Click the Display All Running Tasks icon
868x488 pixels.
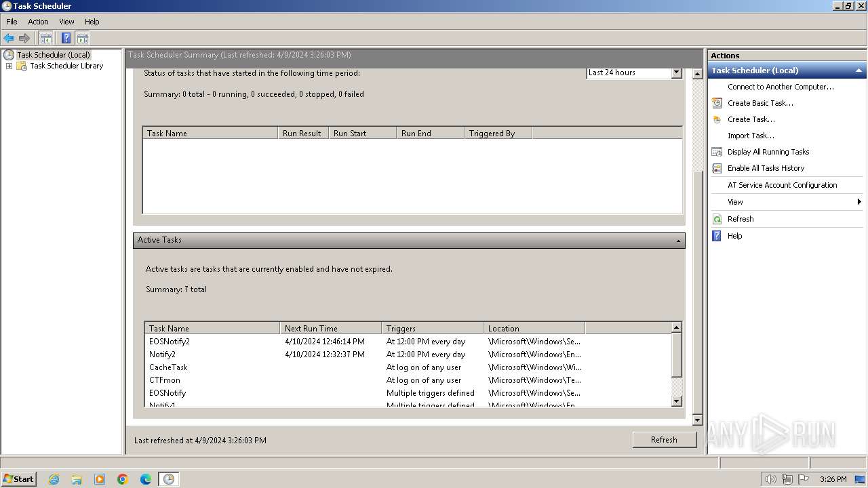(717, 152)
